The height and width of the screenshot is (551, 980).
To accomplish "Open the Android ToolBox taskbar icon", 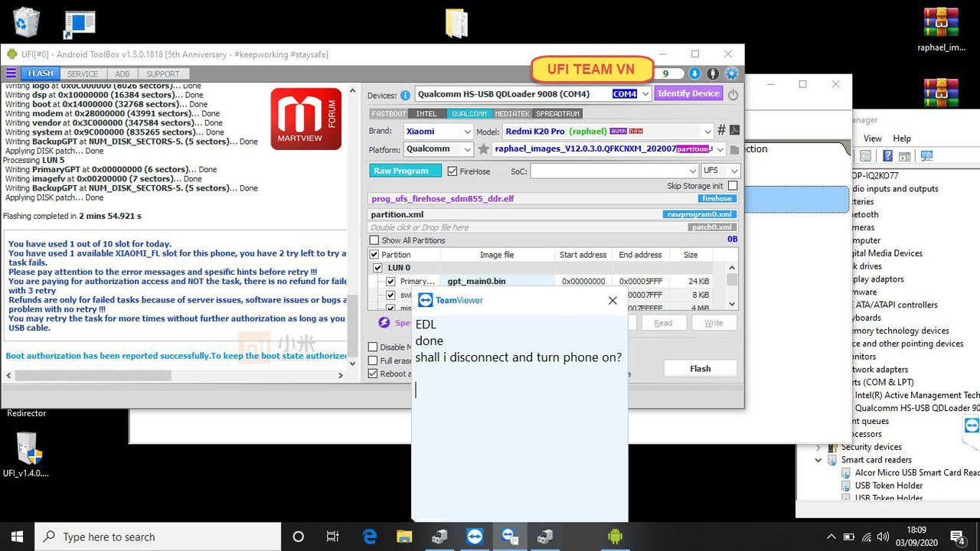I will coord(615,536).
